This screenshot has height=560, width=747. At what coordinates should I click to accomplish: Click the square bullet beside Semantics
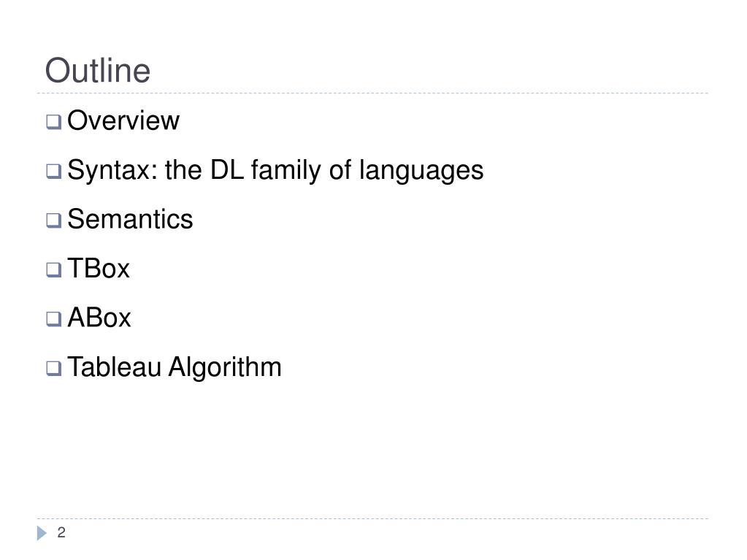coord(54,220)
